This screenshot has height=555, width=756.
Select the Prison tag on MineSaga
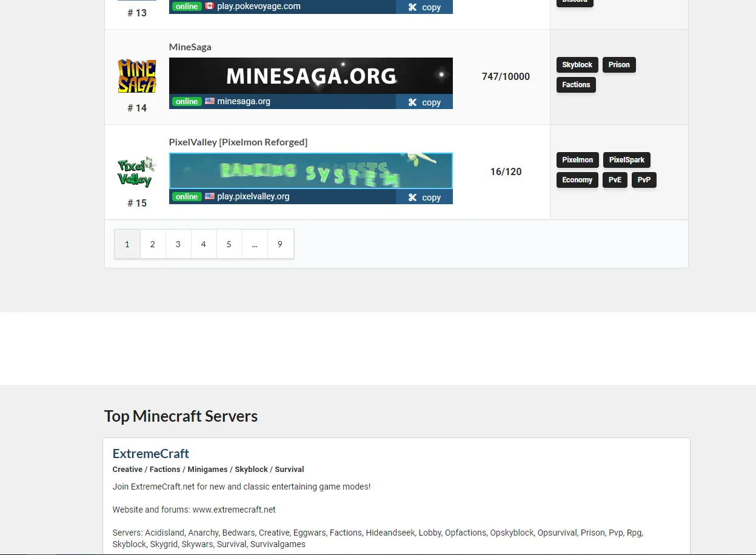619,65
